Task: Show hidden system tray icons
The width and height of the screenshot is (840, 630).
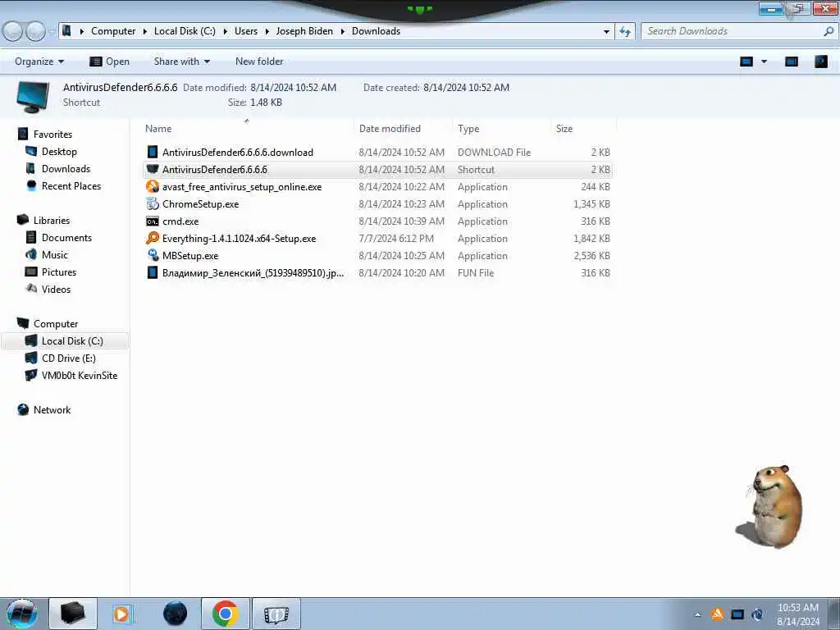Action: pos(697,614)
